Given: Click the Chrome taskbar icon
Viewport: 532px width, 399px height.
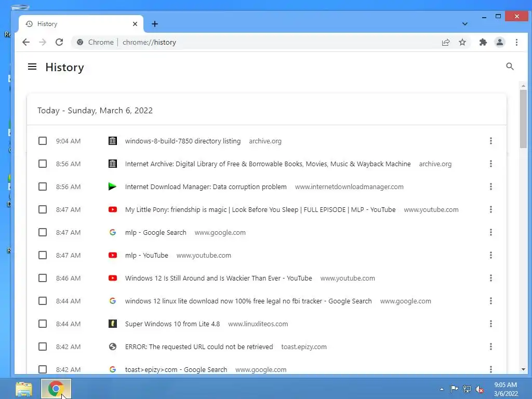Looking at the screenshot, I should (x=56, y=389).
